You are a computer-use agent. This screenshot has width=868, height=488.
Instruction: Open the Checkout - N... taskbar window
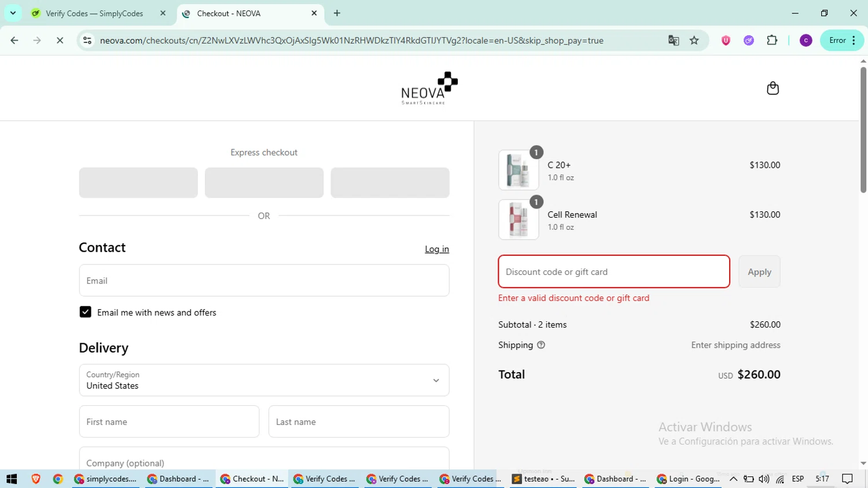coord(253,479)
